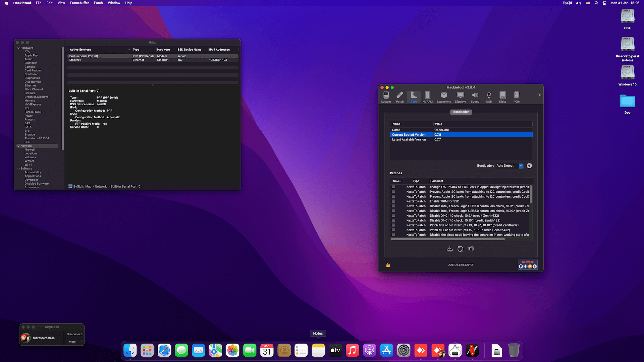Select the Windows 10 drive on the desktop

pyautogui.click(x=628, y=76)
